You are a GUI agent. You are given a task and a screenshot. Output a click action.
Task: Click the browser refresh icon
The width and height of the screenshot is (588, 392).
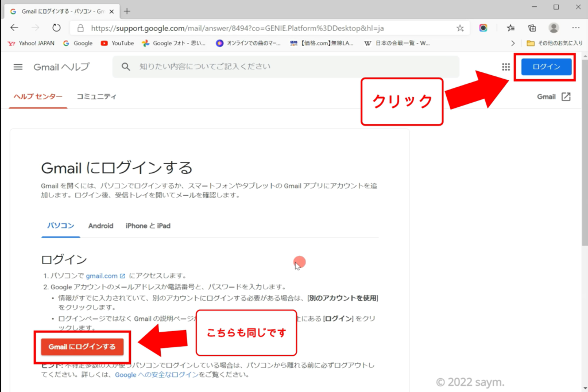[x=56, y=28]
